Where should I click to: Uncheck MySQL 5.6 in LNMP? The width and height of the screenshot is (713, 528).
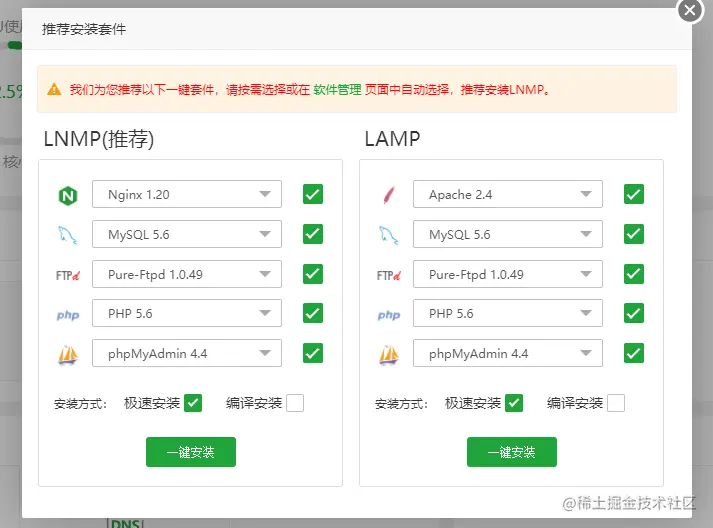point(313,234)
